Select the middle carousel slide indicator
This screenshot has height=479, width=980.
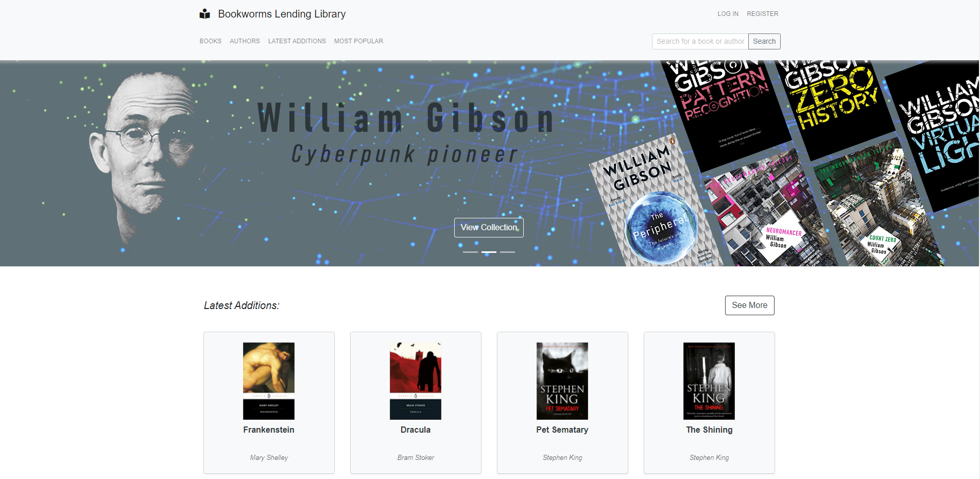[489, 252]
